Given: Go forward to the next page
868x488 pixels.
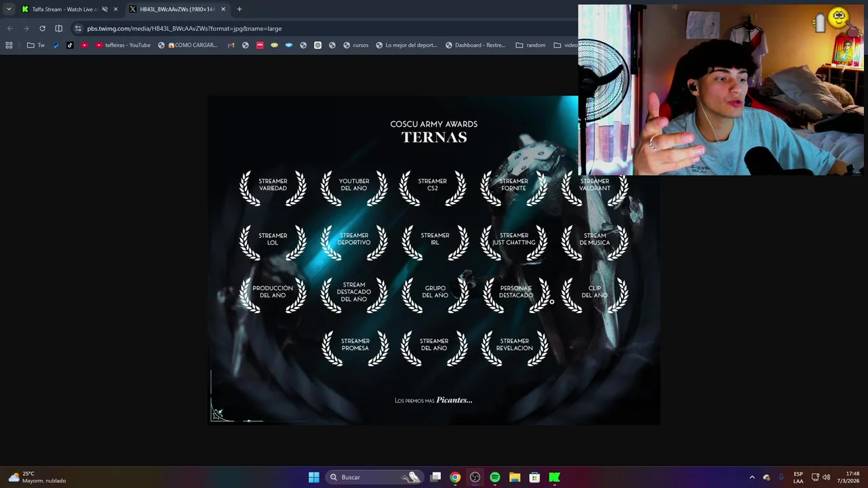Looking at the screenshot, I should pyautogui.click(x=26, y=28).
